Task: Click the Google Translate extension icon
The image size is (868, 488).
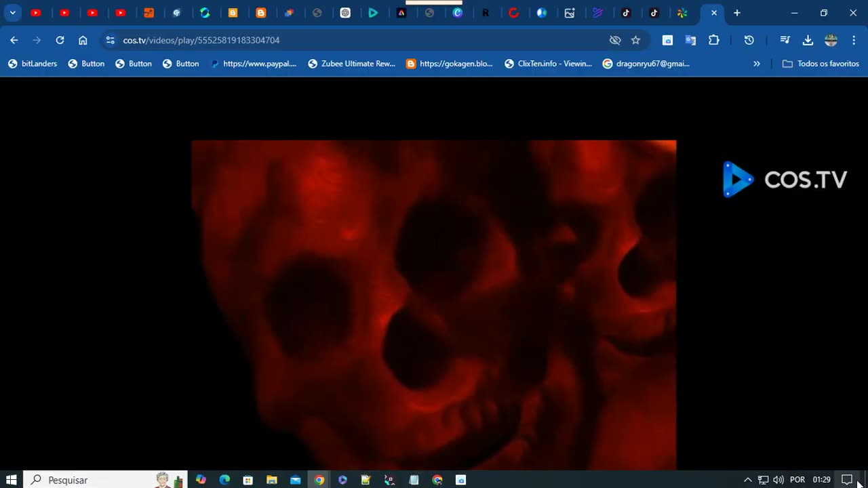Action: click(x=690, y=40)
